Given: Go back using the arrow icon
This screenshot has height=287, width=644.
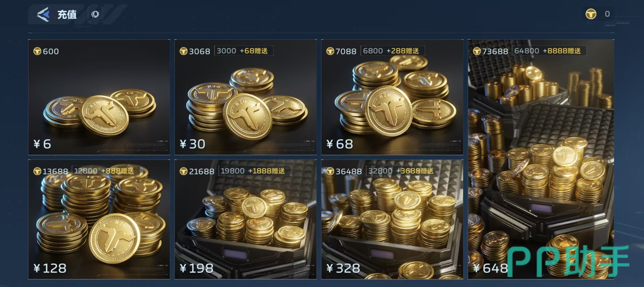Looking at the screenshot, I should 43,14.
